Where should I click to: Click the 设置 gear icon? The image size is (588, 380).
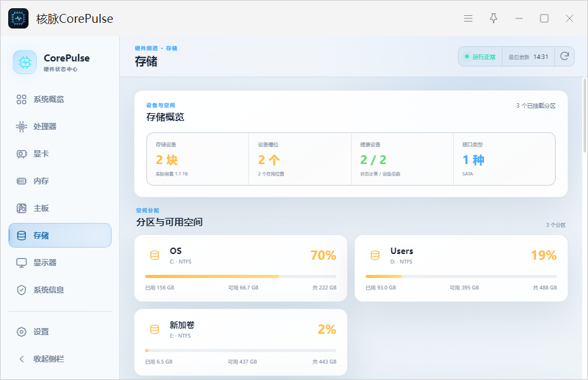tap(22, 332)
